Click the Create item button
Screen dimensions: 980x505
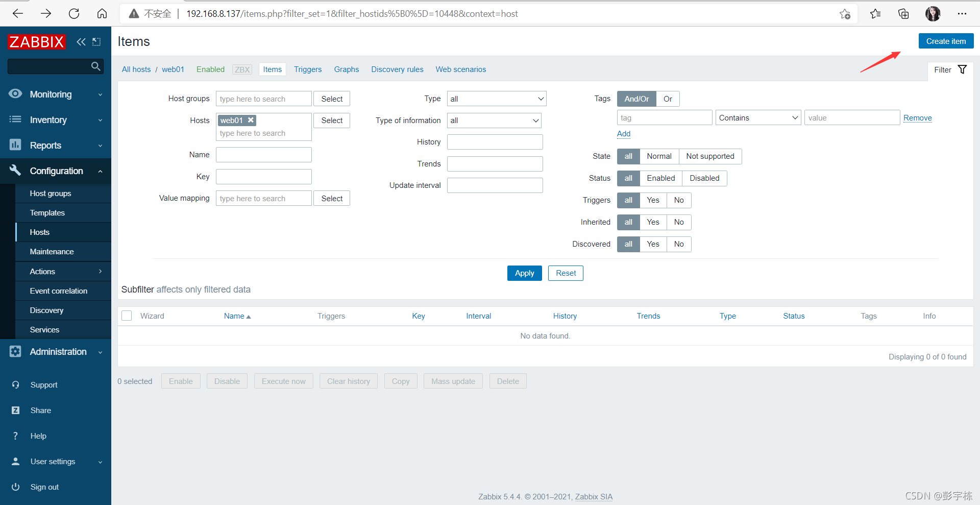pyautogui.click(x=946, y=41)
